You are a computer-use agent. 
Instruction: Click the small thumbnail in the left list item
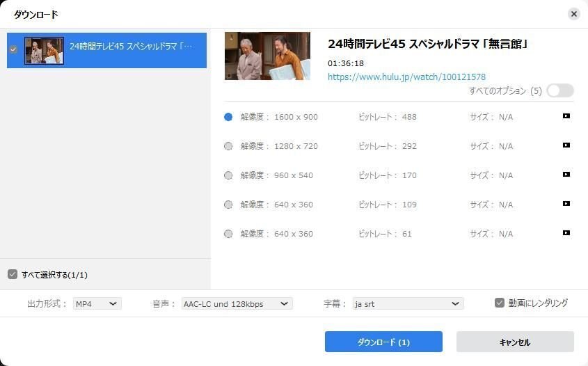coord(44,51)
